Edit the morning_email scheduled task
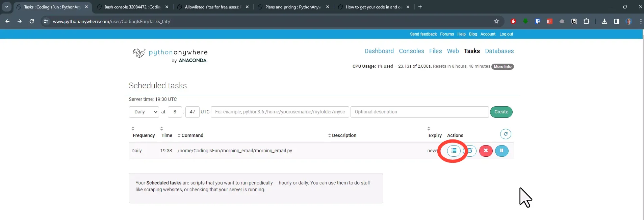This screenshot has width=644, height=220. (470, 151)
